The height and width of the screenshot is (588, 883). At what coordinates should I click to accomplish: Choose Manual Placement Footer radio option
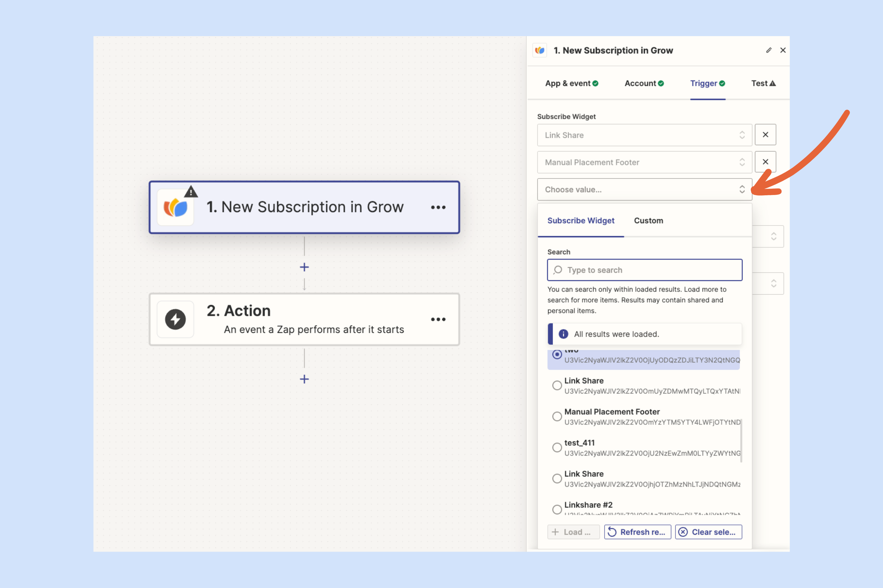point(557,417)
